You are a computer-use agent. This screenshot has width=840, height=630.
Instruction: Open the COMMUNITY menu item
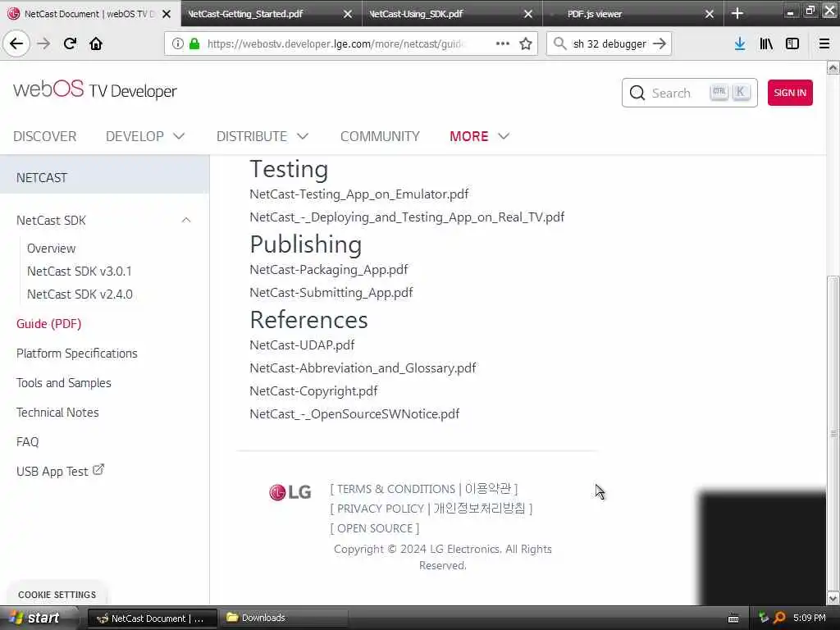click(380, 136)
